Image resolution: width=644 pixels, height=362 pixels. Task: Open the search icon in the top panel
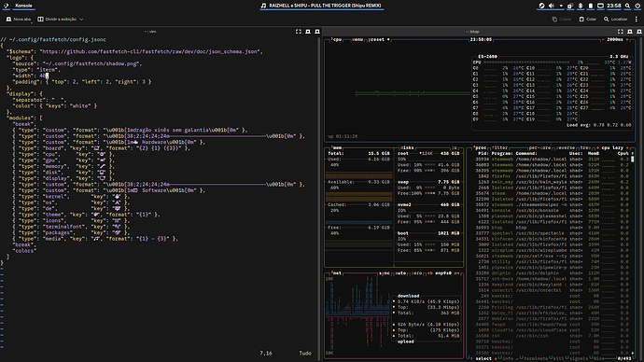(627, 6)
